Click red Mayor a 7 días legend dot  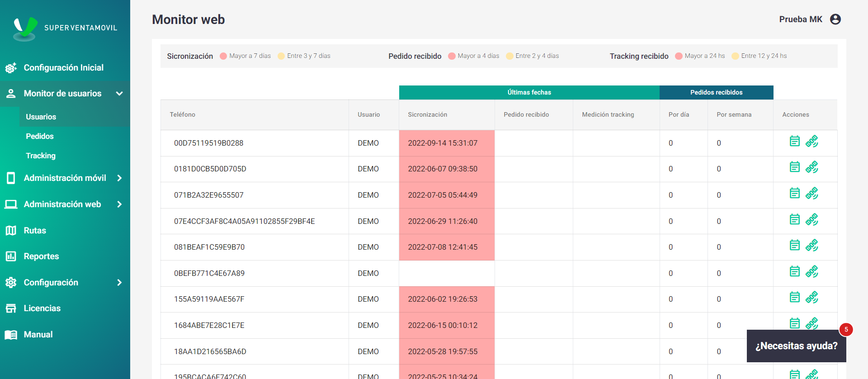(x=223, y=56)
